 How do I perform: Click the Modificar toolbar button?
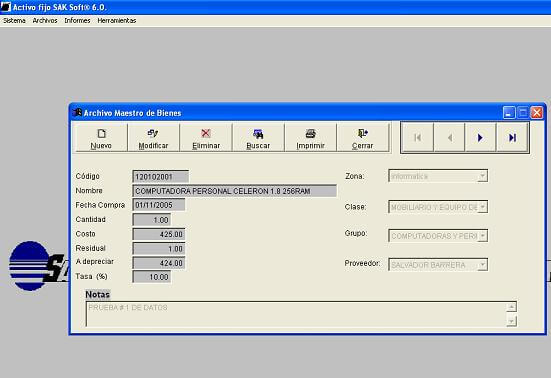click(x=154, y=138)
